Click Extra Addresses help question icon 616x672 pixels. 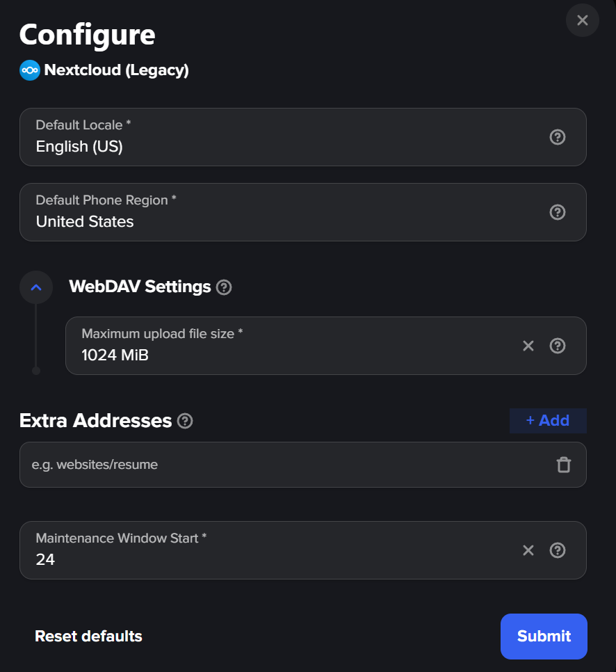(185, 421)
